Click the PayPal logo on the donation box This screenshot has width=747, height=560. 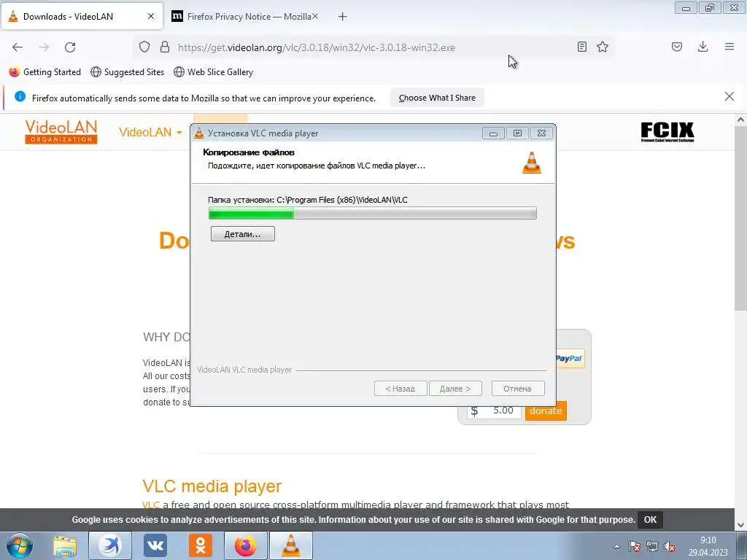click(569, 358)
